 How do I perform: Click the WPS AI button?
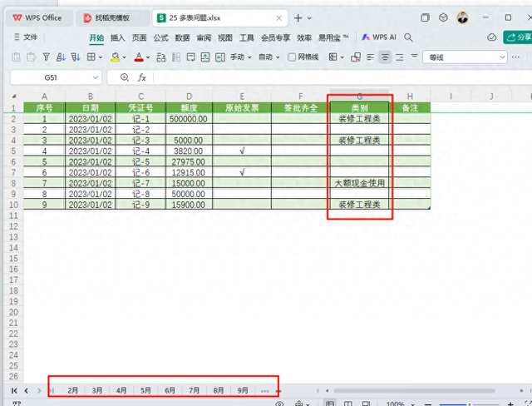pyautogui.click(x=379, y=37)
